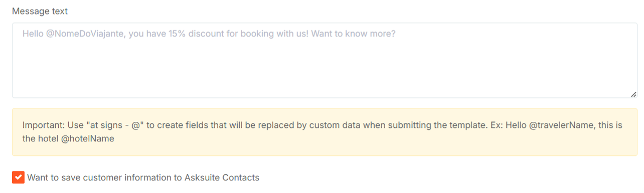Click the "Message text" field label

pyautogui.click(x=40, y=11)
